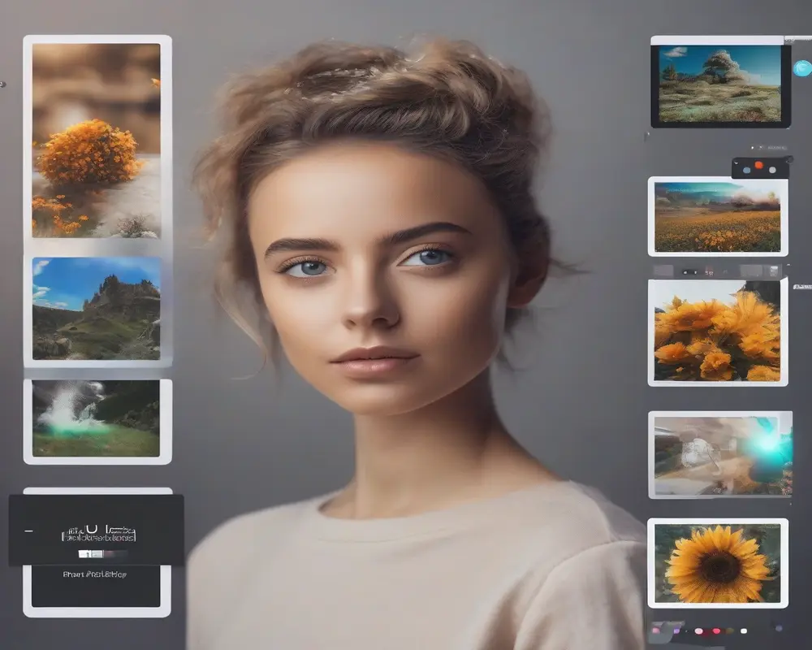Click the light icon at right end of toolbar strip
Screen dimensions: 812x650
774,271
